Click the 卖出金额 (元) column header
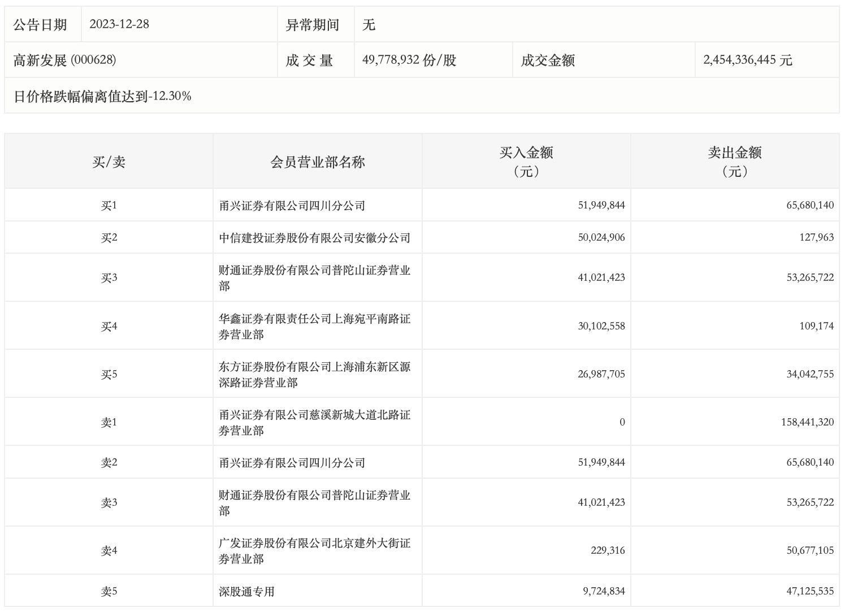The image size is (849, 616). pyautogui.click(x=735, y=162)
